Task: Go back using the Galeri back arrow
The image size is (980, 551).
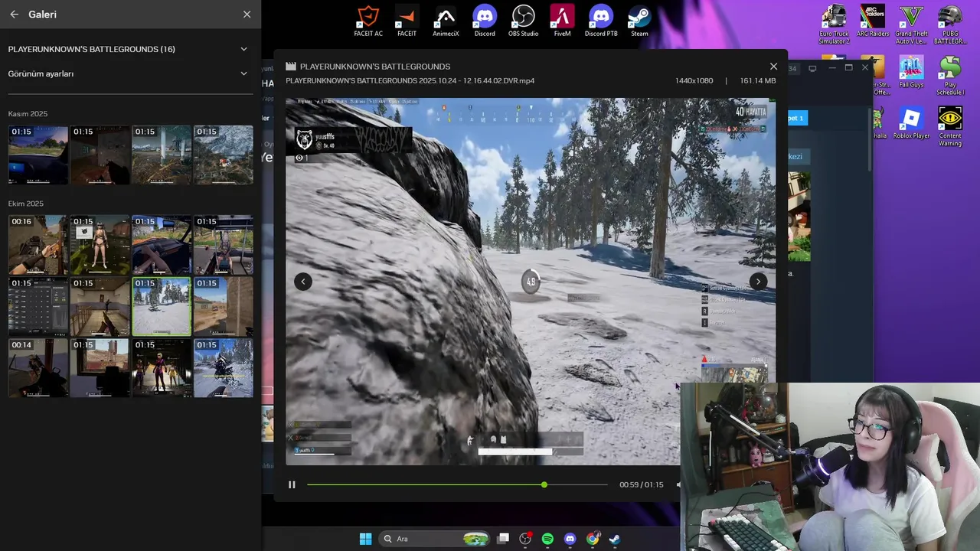Action: click(x=14, y=14)
